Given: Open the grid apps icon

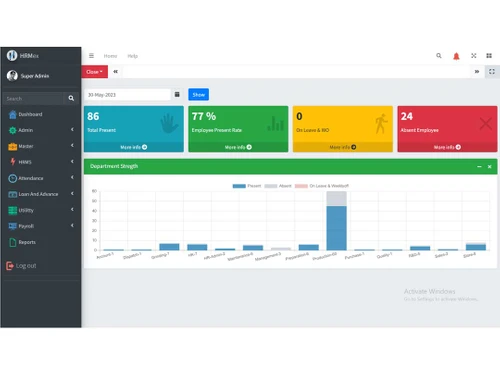Looking at the screenshot, I should coord(489,56).
